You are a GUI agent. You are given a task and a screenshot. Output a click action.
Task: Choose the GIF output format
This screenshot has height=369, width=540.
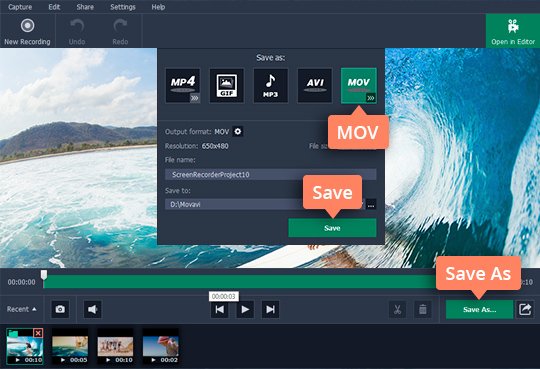click(227, 85)
